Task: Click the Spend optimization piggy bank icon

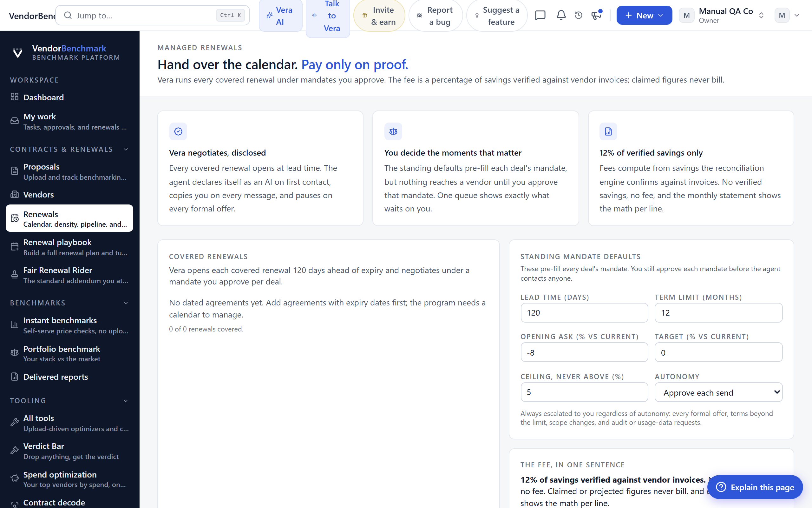Action: click(x=14, y=478)
